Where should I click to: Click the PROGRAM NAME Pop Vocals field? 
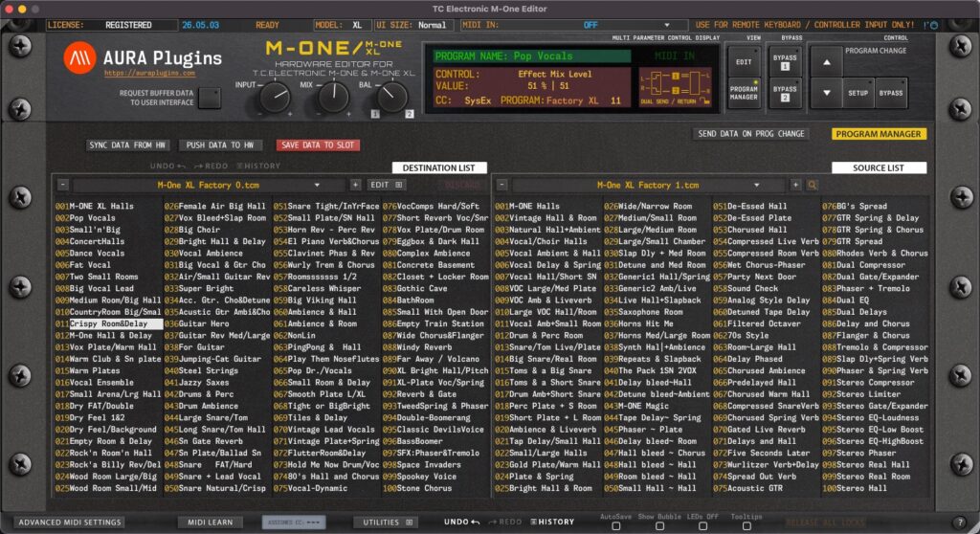[x=532, y=56]
